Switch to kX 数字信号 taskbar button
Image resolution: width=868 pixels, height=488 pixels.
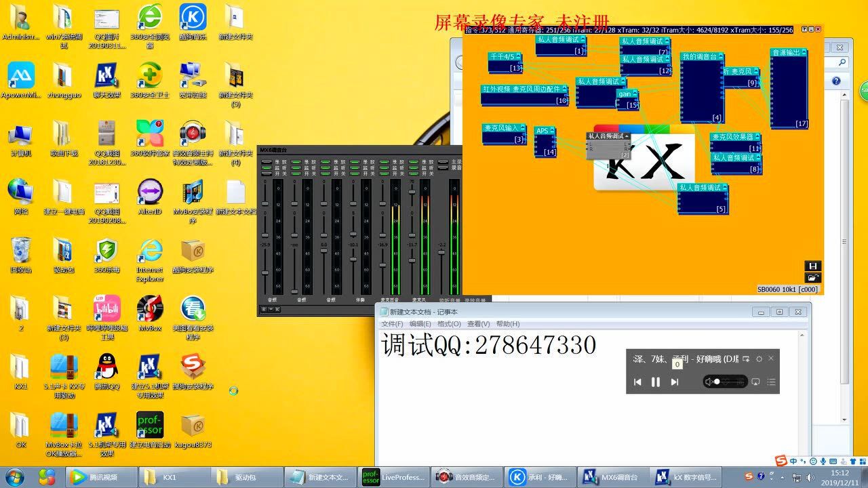685,476
